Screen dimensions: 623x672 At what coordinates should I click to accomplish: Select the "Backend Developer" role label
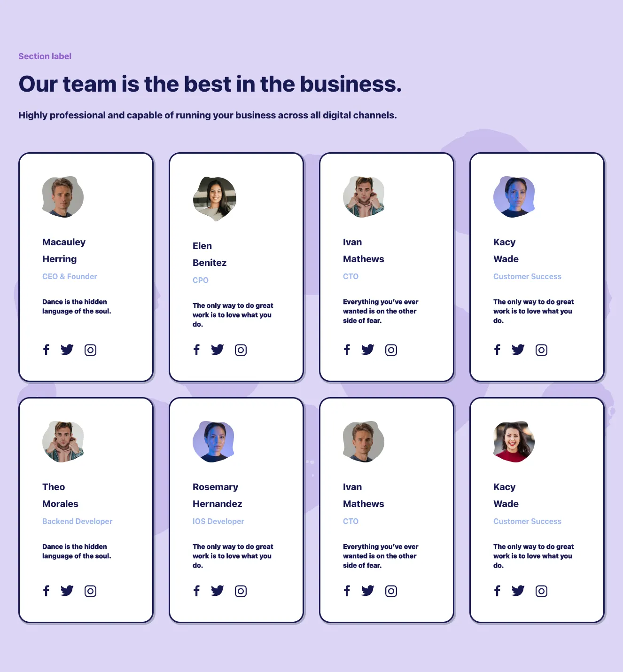(x=77, y=521)
